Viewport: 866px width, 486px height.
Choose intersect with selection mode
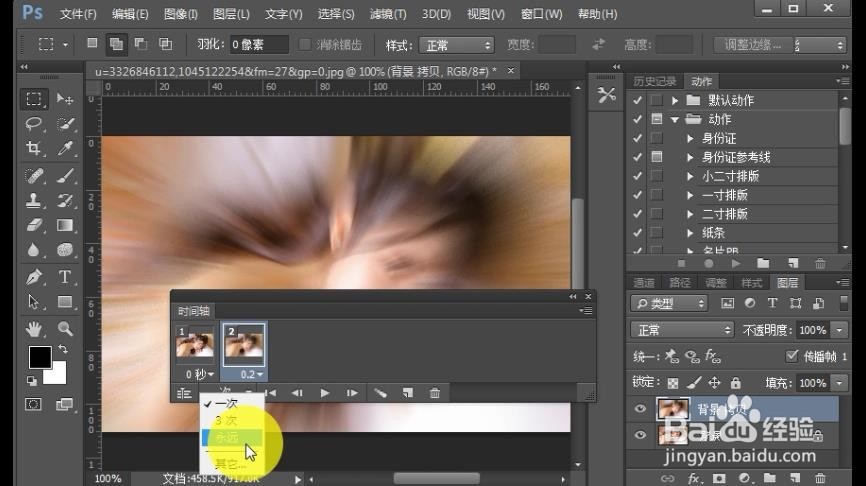coord(166,44)
